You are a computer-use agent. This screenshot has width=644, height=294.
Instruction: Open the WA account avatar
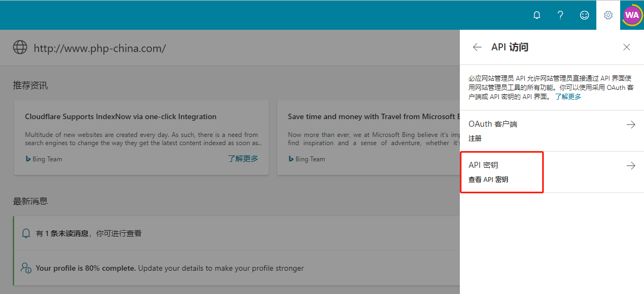pos(632,15)
